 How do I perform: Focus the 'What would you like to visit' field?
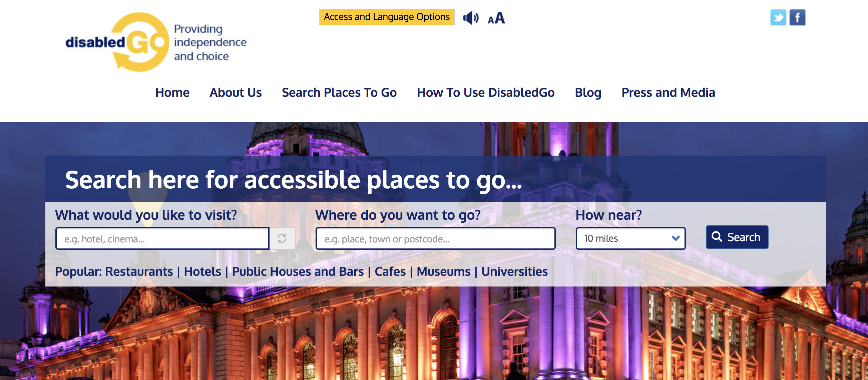pyautogui.click(x=162, y=238)
